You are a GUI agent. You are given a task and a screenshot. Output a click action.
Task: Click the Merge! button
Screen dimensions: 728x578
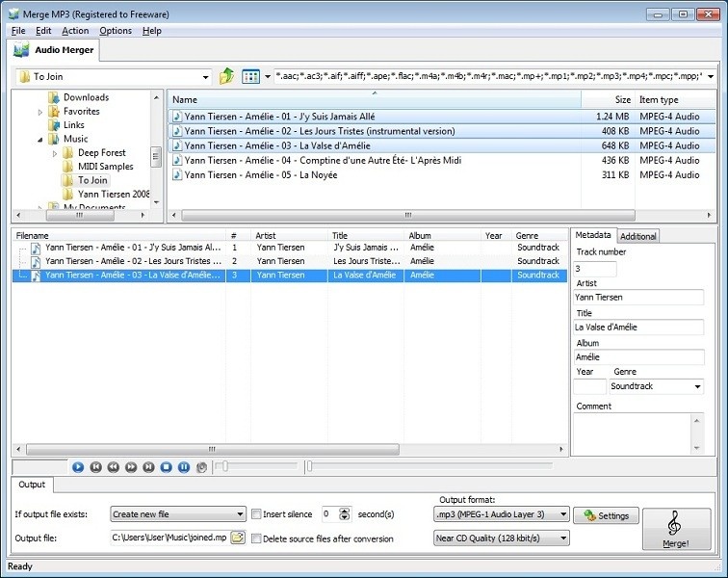pyautogui.click(x=676, y=529)
